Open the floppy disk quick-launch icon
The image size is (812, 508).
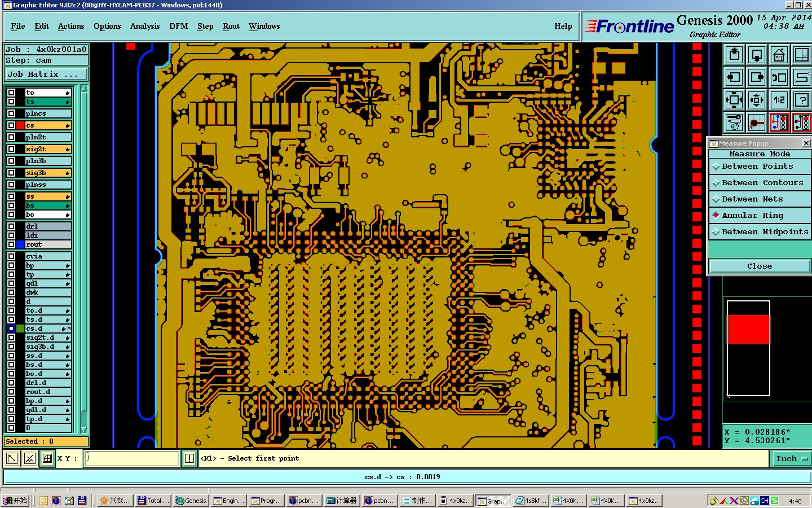click(82, 501)
